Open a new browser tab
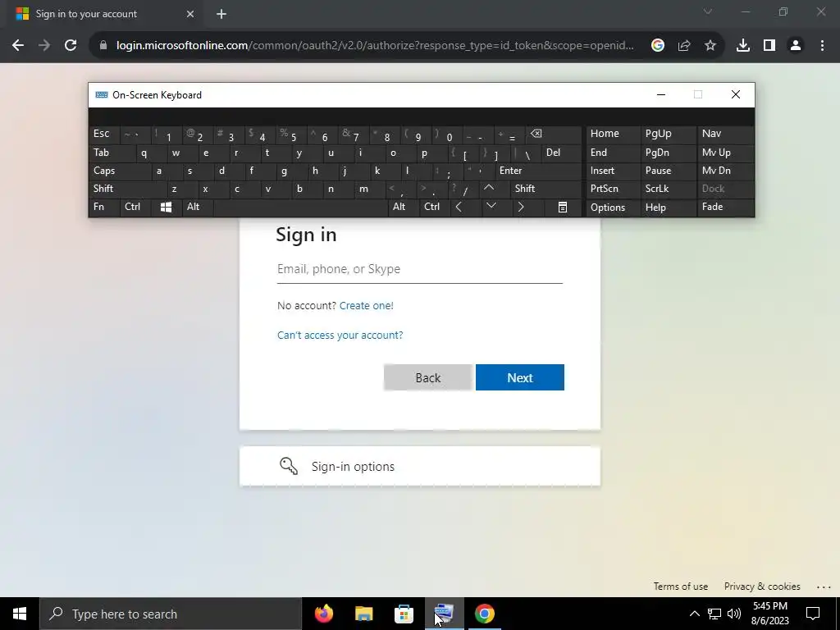 [221, 14]
